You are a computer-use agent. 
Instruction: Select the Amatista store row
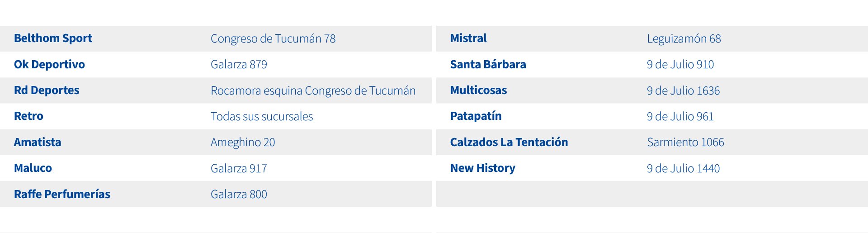pyautogui.click(x=216, y=142)
